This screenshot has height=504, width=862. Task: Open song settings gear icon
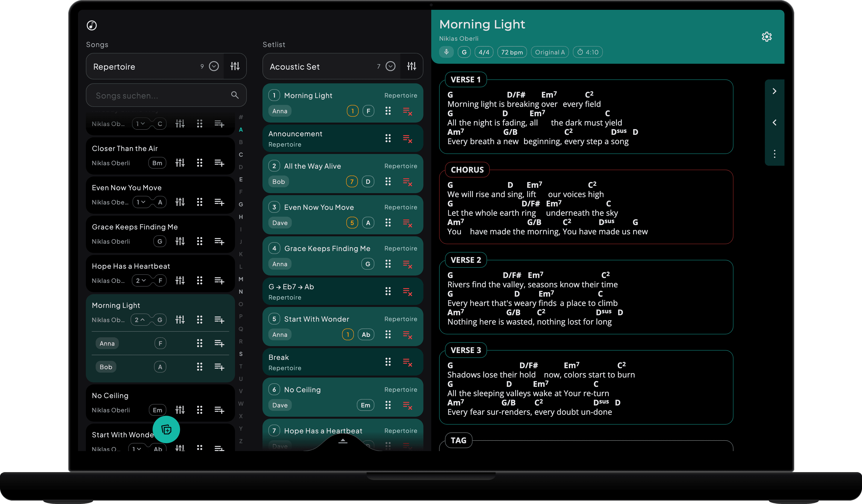pos(767,37)
